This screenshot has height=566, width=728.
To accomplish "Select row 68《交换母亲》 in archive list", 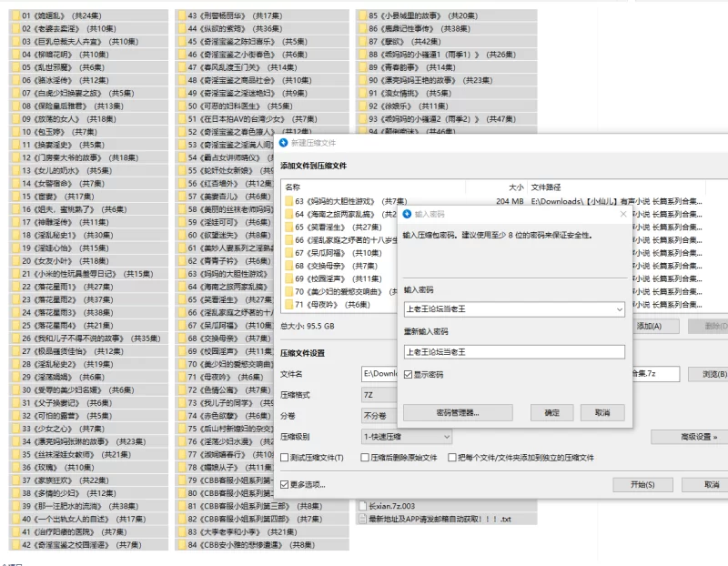I will [x=339, y=266].
